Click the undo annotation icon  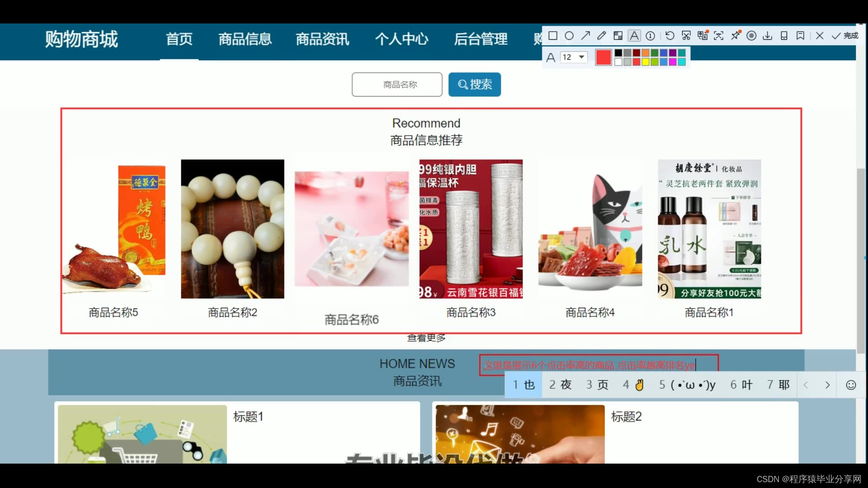(670, 36)
